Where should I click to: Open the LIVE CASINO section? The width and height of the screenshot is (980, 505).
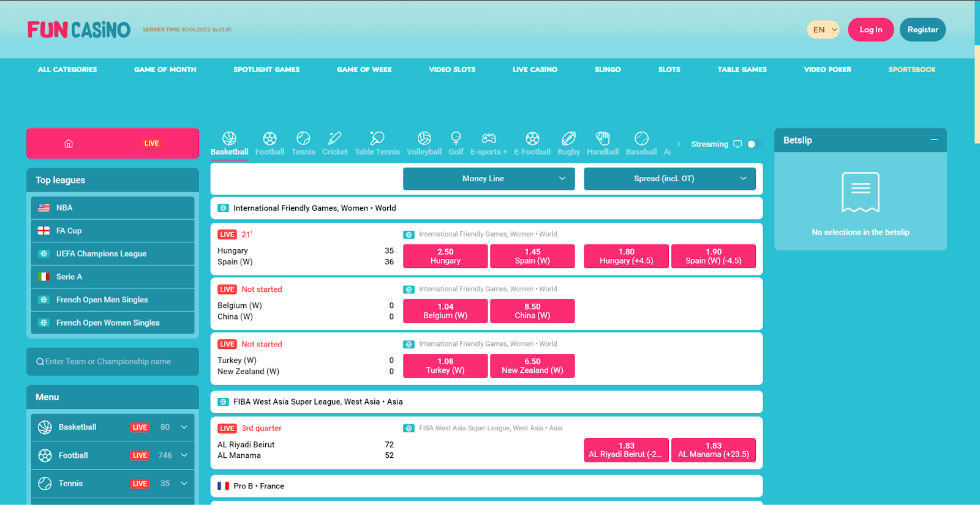(535, 70)
